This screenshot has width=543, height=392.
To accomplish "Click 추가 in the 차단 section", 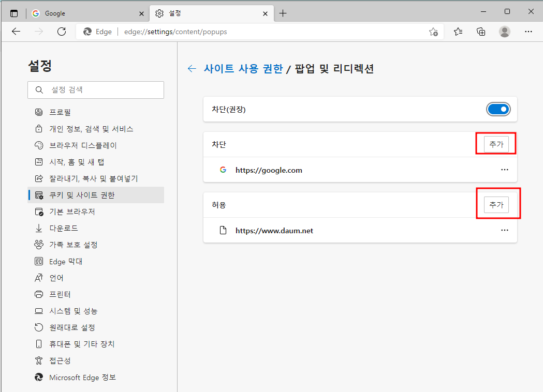I will [495, 144].
